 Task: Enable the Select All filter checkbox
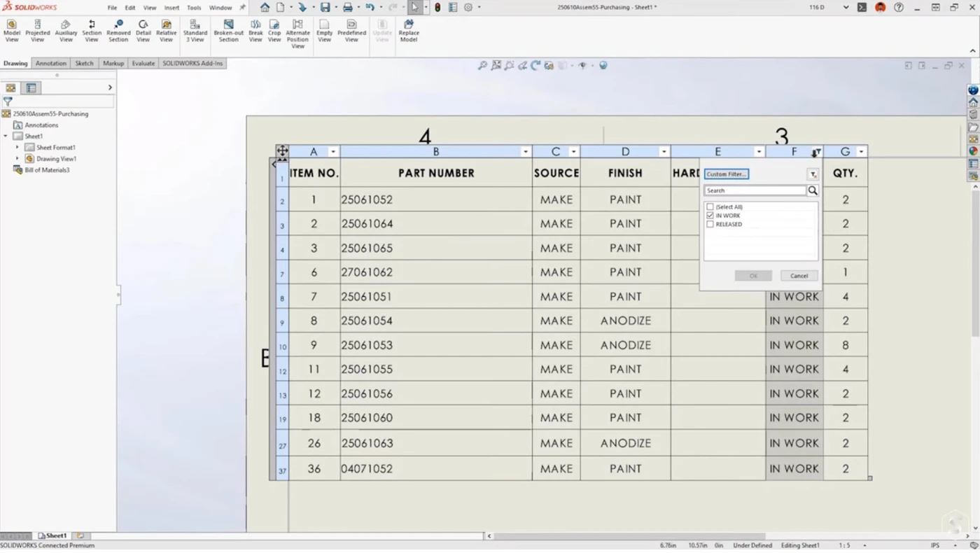click(x=710, y=206)
